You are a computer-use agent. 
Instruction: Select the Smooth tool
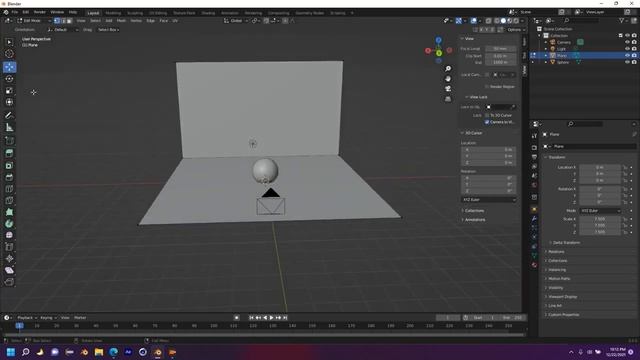point(9,235)
